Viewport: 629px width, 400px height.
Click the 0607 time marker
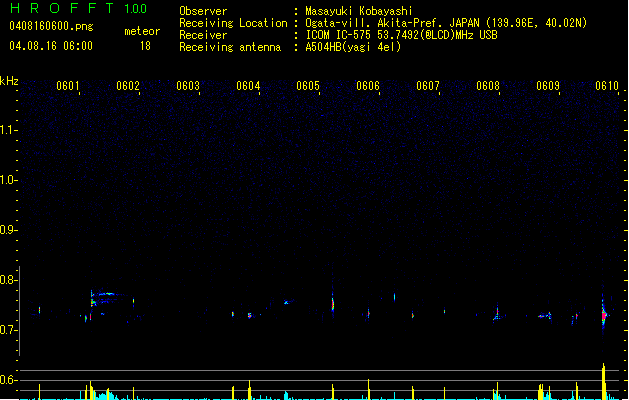tap(428, 86)
